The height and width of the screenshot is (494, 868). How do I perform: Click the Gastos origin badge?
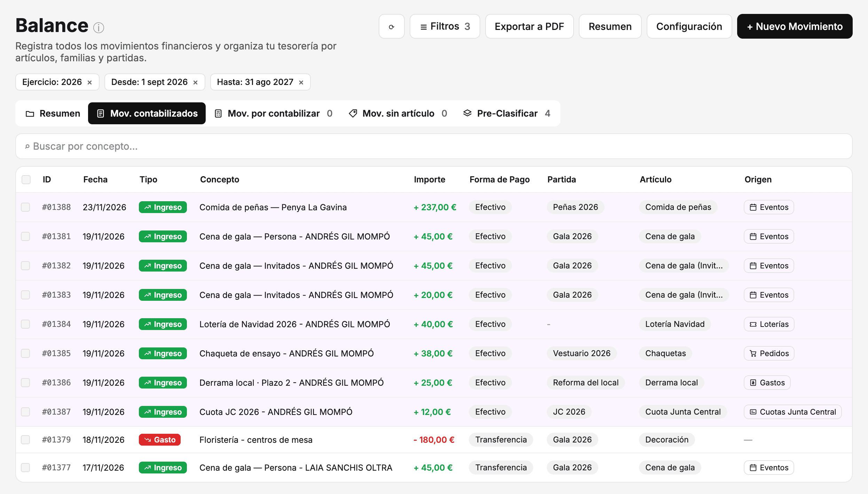767,383
